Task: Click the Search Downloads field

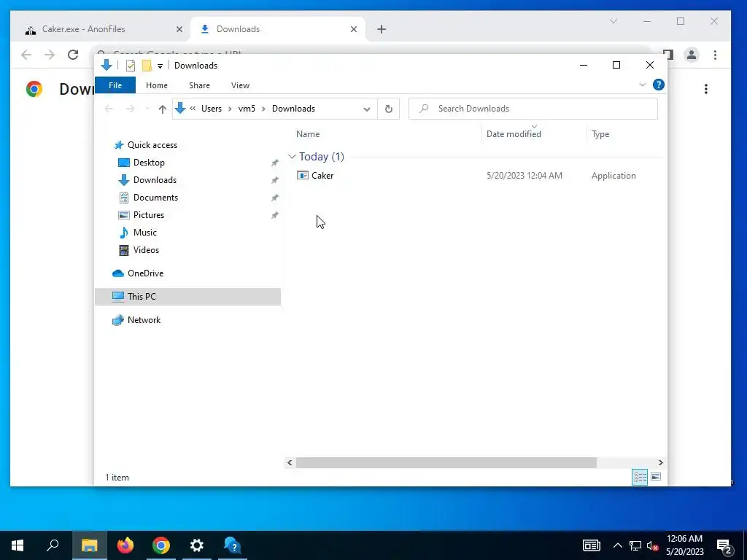Action: 533,109
